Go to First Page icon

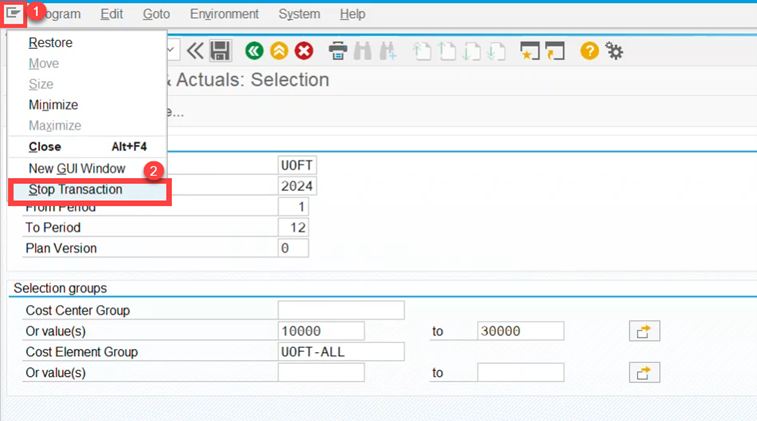click(x=422, y=51)
